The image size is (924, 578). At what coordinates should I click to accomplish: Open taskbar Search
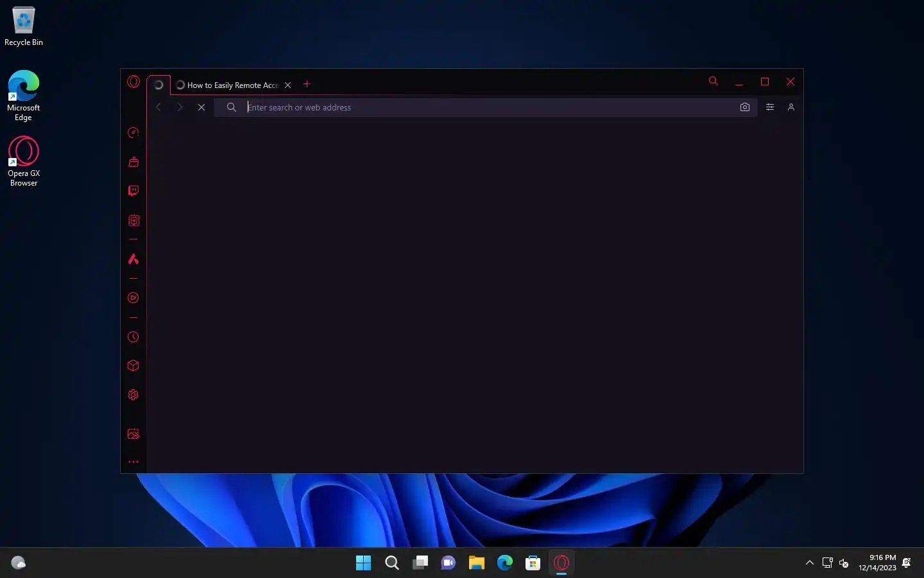coord(391,563)
